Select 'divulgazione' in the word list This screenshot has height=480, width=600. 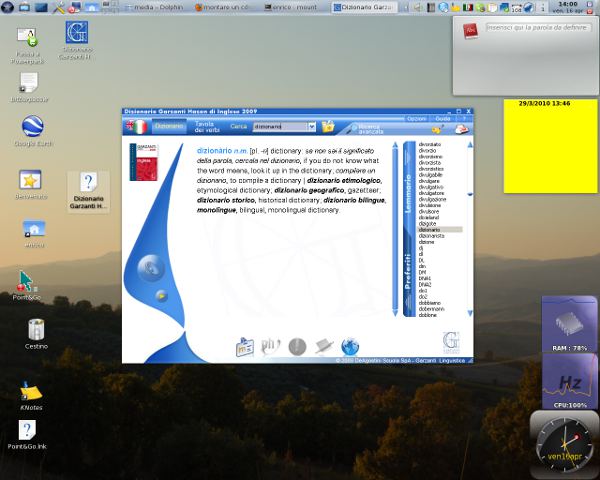tap(432, 199)
